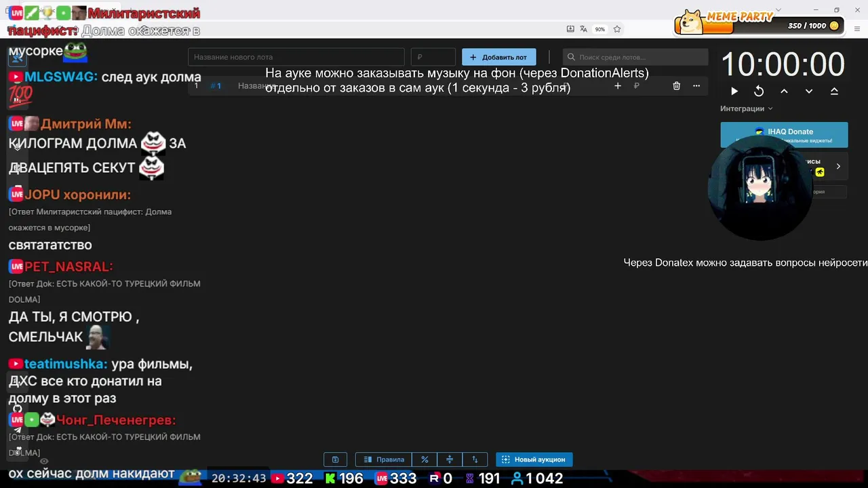Click the Добавить лот button

point(499,57)
